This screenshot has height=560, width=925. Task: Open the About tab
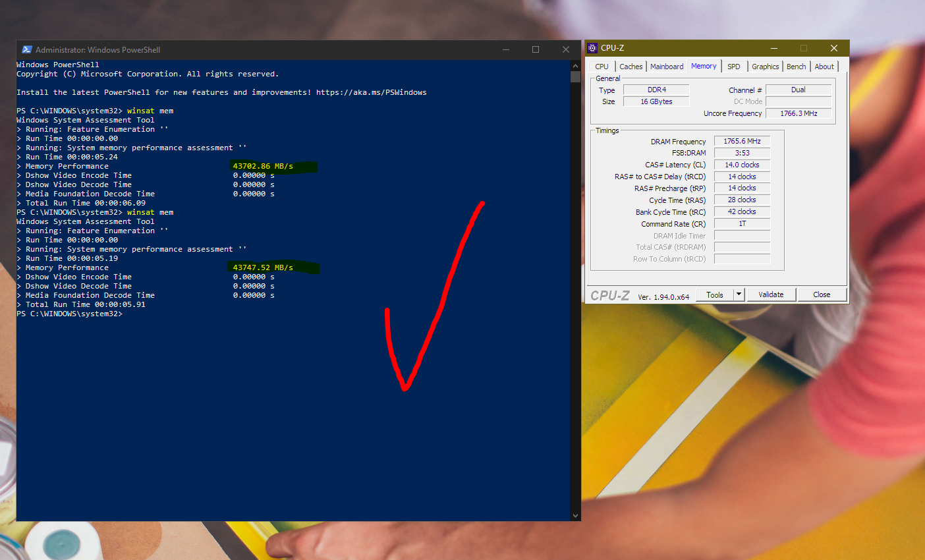coord(824,67)
